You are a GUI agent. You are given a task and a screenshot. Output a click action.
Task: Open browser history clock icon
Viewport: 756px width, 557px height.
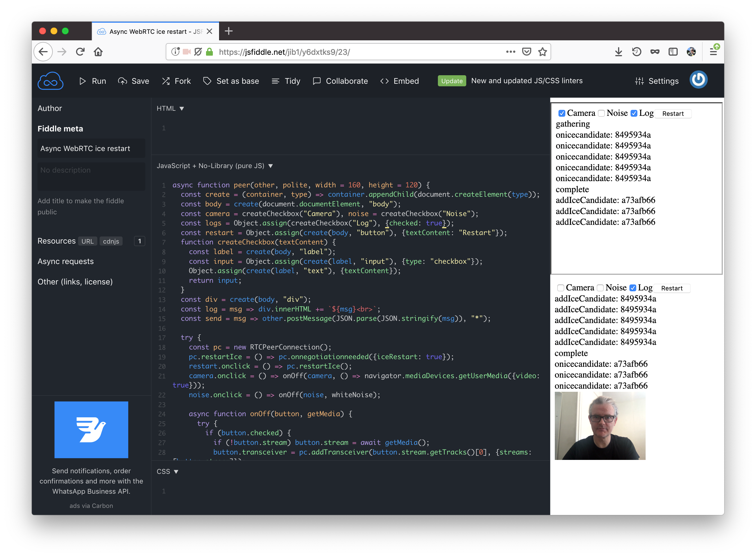(x=636, y=52)
